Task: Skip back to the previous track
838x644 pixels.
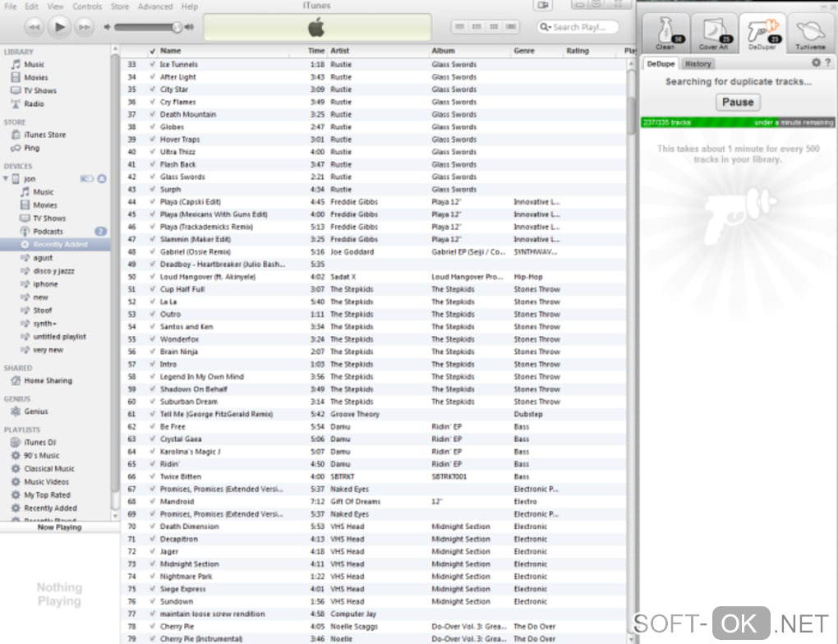Action: [34, 27]
